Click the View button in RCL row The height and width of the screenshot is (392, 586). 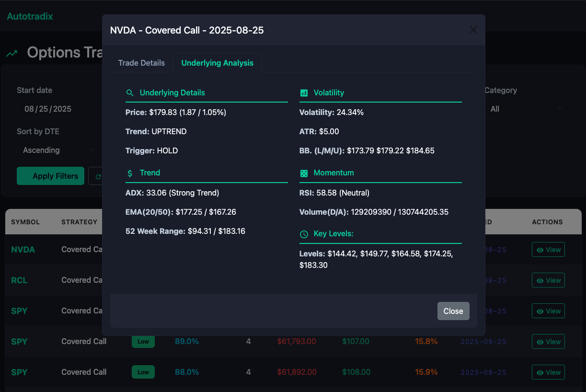click(548, 280)
